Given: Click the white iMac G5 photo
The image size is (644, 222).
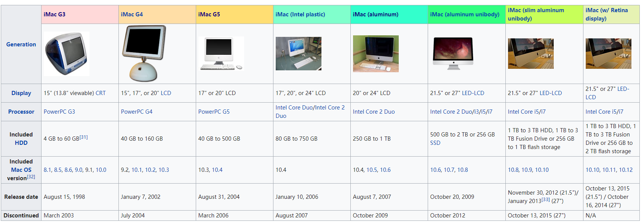Looking at the screenshot, I should (221, 54).
